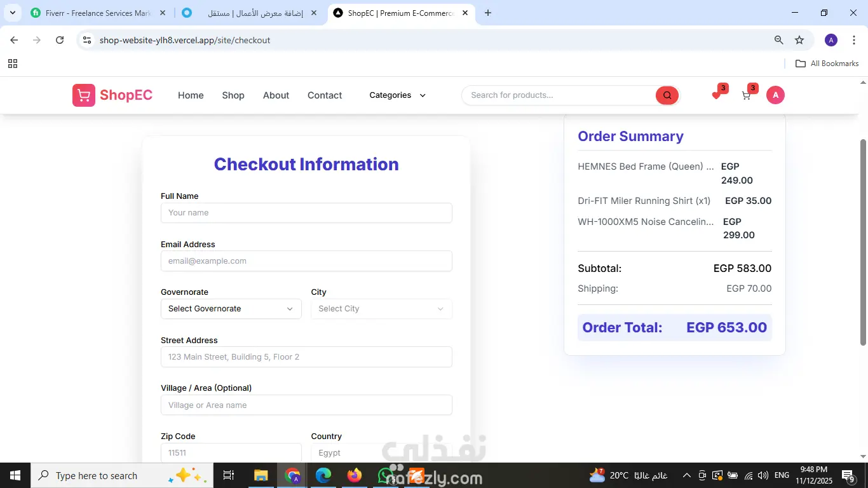Expand the Categories dropdown
868x488 pixels.
[397, 95]
